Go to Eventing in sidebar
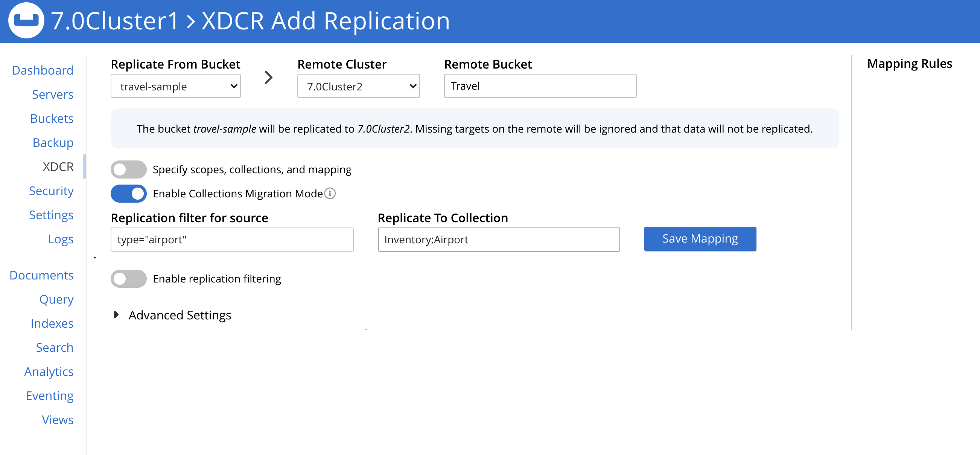 (x=49, y=395)
